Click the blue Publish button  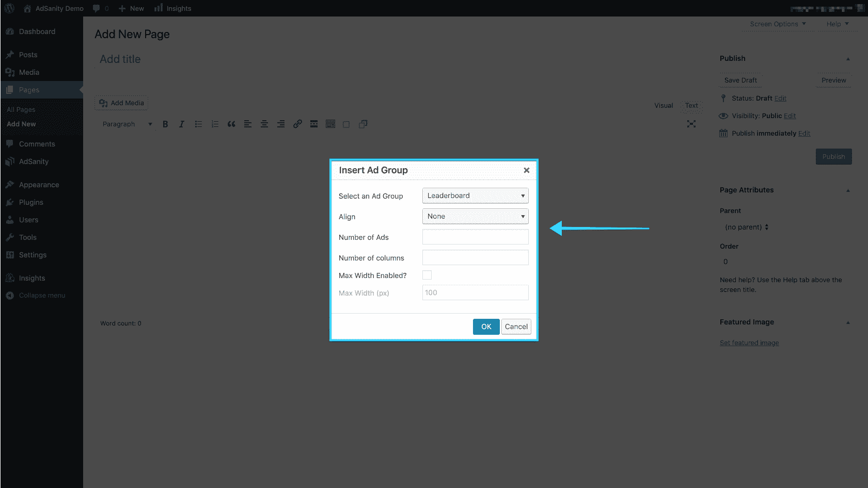833,157
